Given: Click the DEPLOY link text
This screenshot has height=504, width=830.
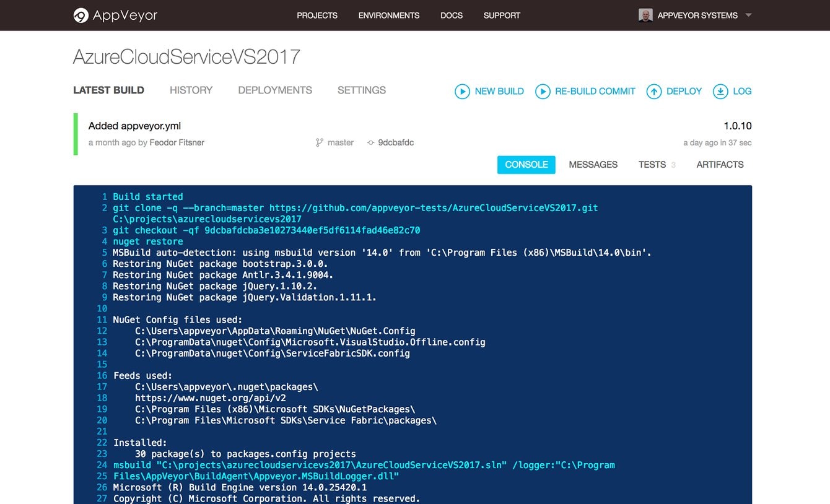Looking at the screenshot, I should point(684,92).
